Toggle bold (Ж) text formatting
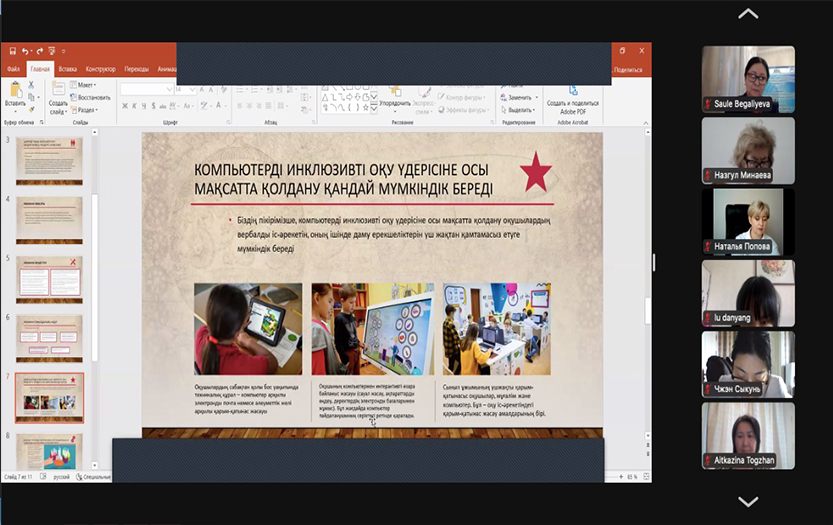This screenshot has height=525, width=833. coord(125,105)
